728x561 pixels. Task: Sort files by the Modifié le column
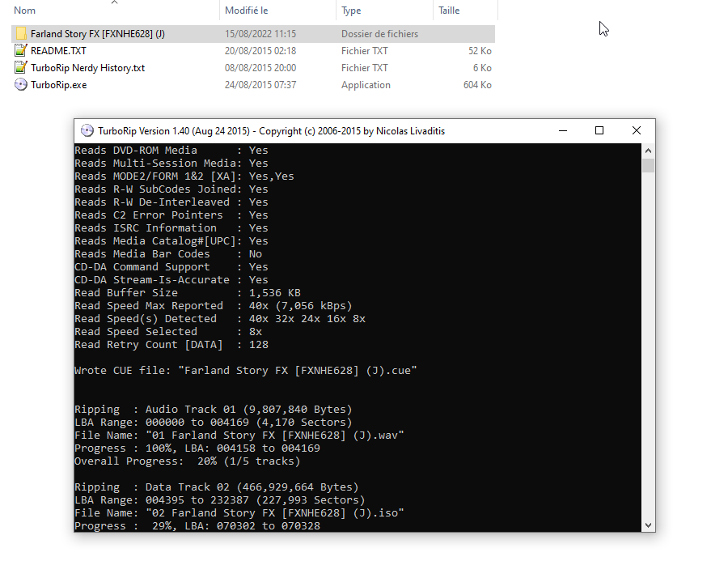point(246,11)
